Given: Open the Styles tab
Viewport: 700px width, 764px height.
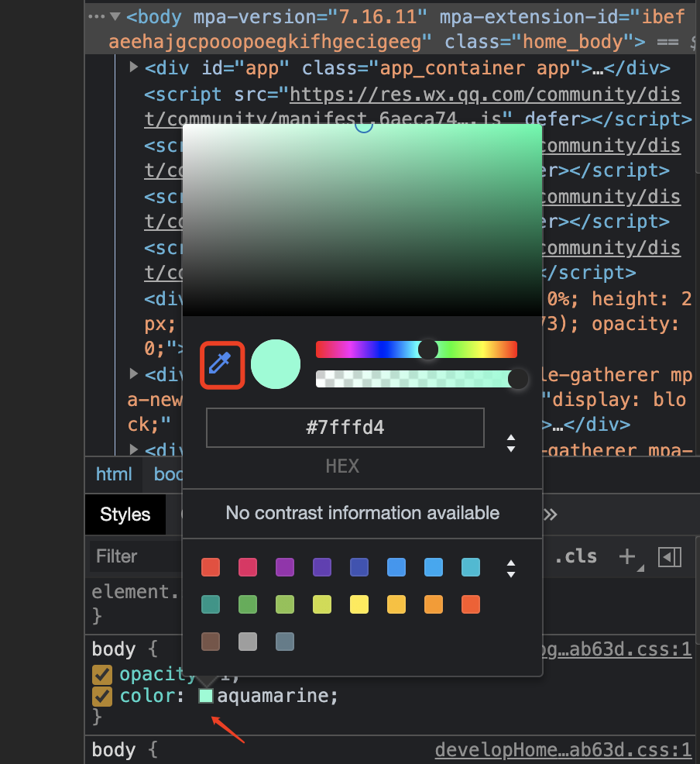Looking at the screenshot, I should pyautogui.click(x=125, y=514).
